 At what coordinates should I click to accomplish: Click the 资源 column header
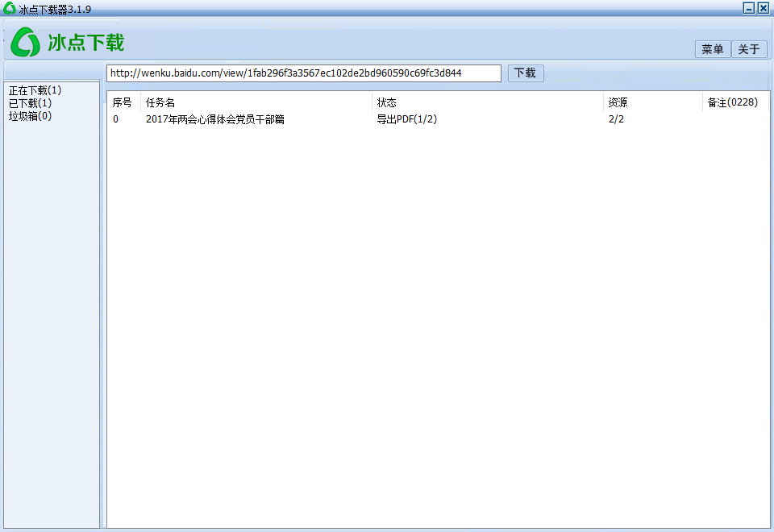pyautogui.click(x=618, y=102)
